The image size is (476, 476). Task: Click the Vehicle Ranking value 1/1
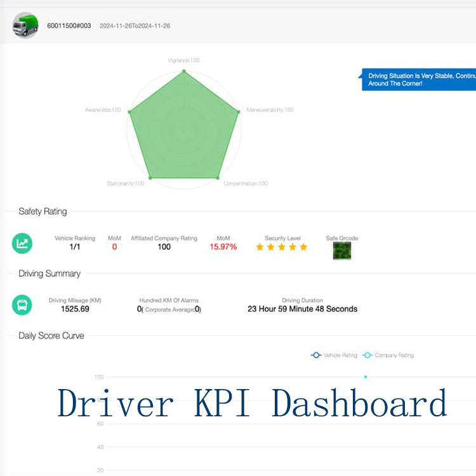(75, 247)
